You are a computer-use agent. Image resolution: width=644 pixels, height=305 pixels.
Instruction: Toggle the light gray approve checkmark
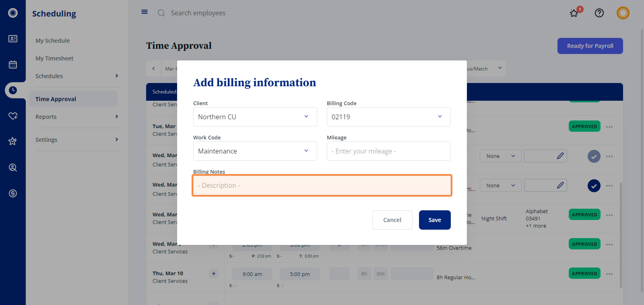pos(594,156)
